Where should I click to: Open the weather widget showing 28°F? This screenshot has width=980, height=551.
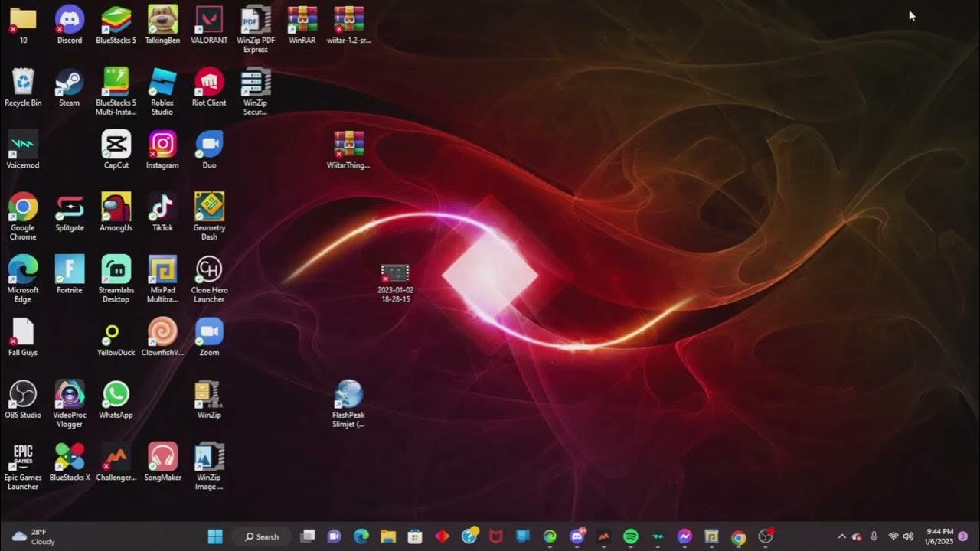pyautogui.click(x=34, y=536)
